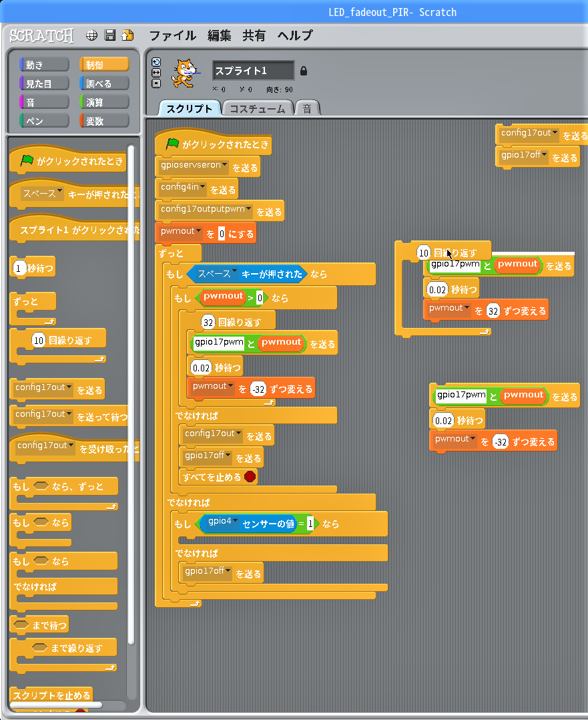
Task: Click config17out を送る block at top right
Action: (x=542, y=135)
